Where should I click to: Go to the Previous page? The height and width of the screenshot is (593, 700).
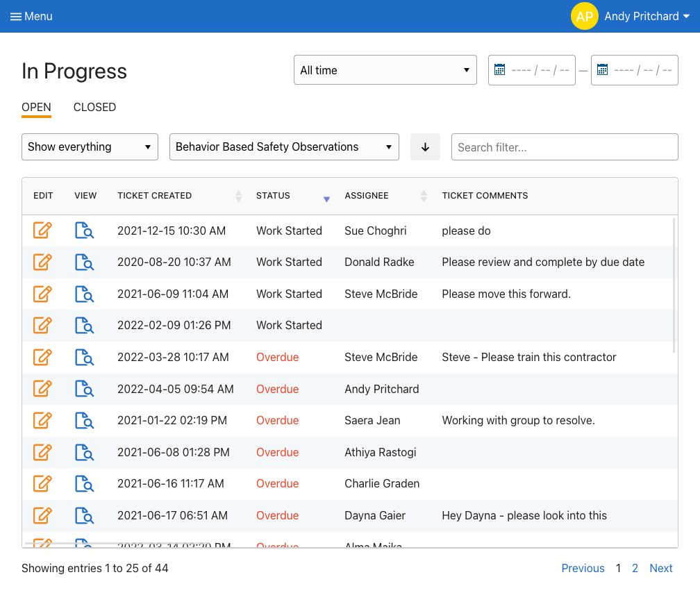pyautogui.click(x=583, y=568)
